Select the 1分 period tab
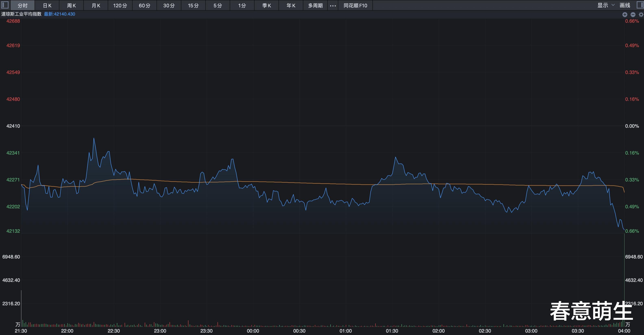644x335 pixels. 242,5
